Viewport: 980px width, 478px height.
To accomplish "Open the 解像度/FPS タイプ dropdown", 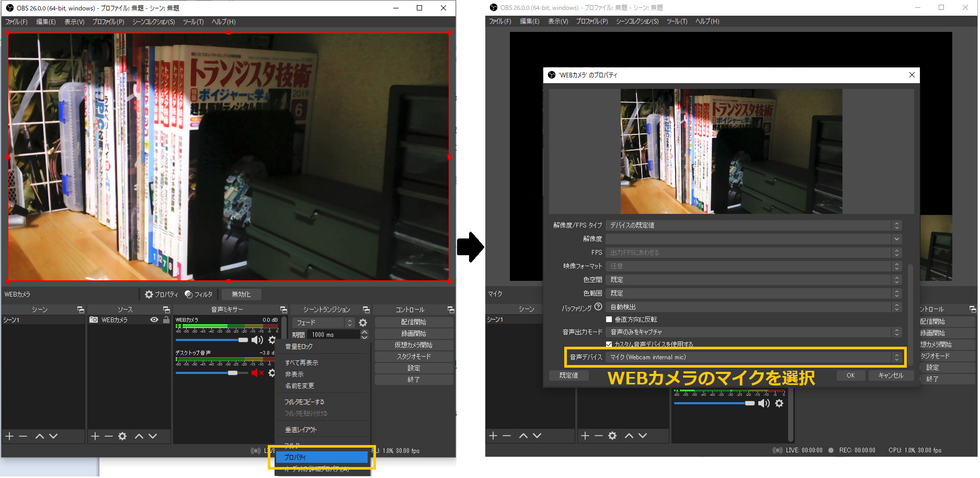I will [x=754, y=225].
